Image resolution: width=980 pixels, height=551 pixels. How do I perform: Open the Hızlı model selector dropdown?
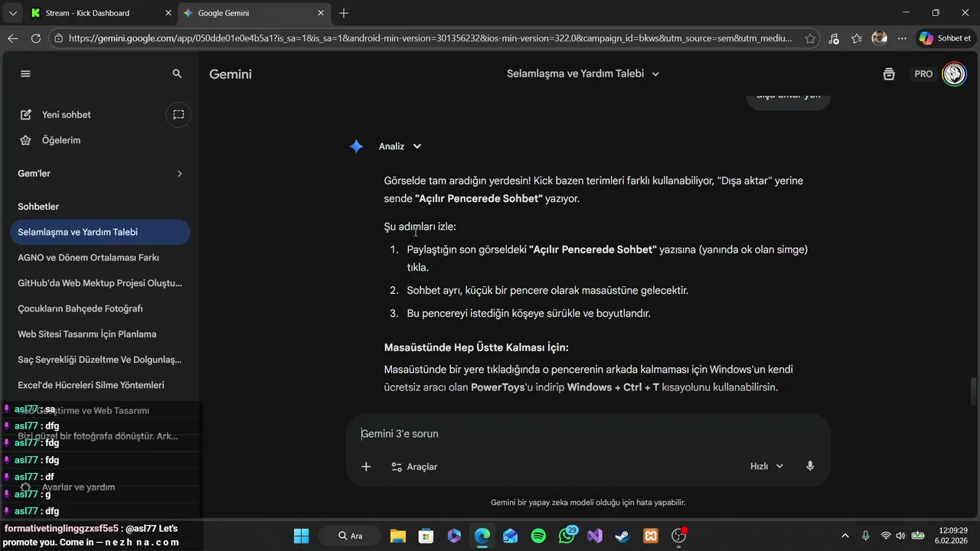pos(766,466)
